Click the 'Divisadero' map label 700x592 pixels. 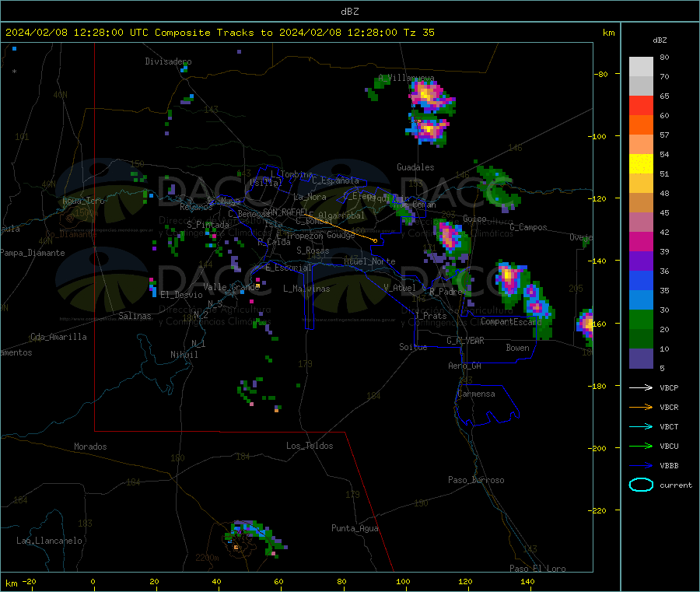click(168, 61)
